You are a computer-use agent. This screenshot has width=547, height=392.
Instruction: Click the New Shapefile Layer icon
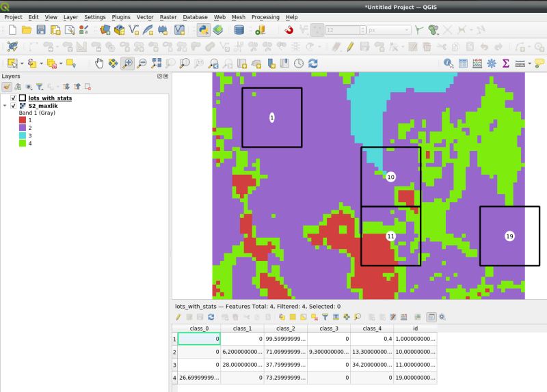(133, 30)
